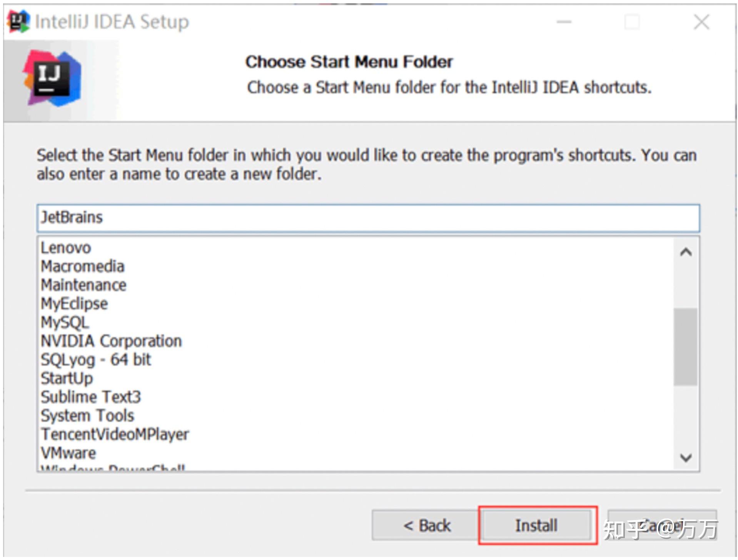Click the IntelliJ IDEA title bar icon
Screen dimensions: 738x560
[x=18, y=22]
